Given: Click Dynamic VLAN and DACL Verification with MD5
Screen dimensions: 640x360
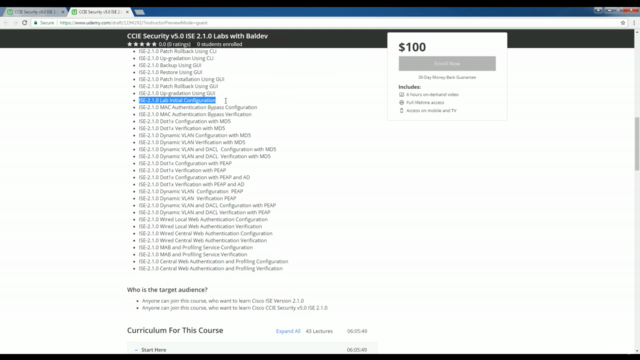Looking at the screenshot, I should click(204, 156).
